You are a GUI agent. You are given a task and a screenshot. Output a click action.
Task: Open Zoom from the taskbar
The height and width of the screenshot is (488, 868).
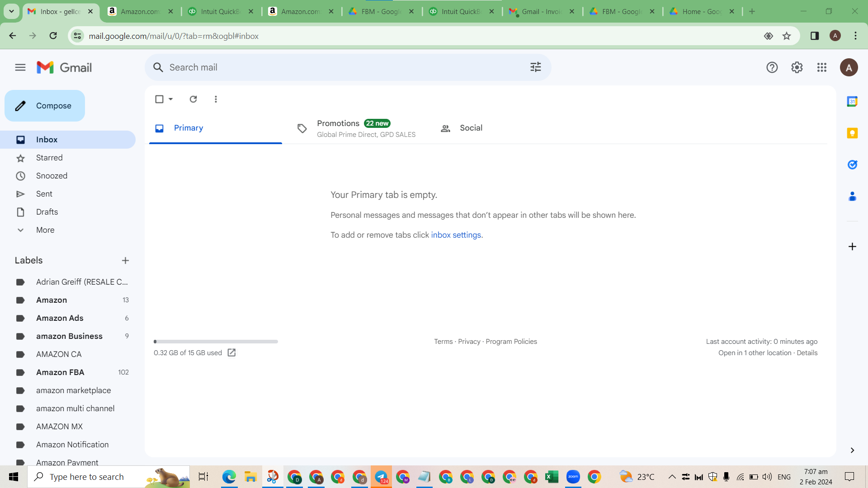[573, 477]
